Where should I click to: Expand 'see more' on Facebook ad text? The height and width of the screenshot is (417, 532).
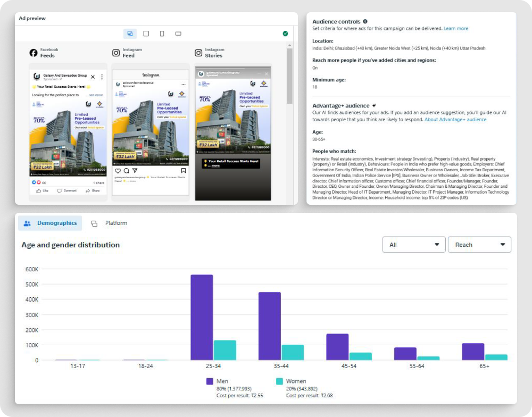point(95,95)
